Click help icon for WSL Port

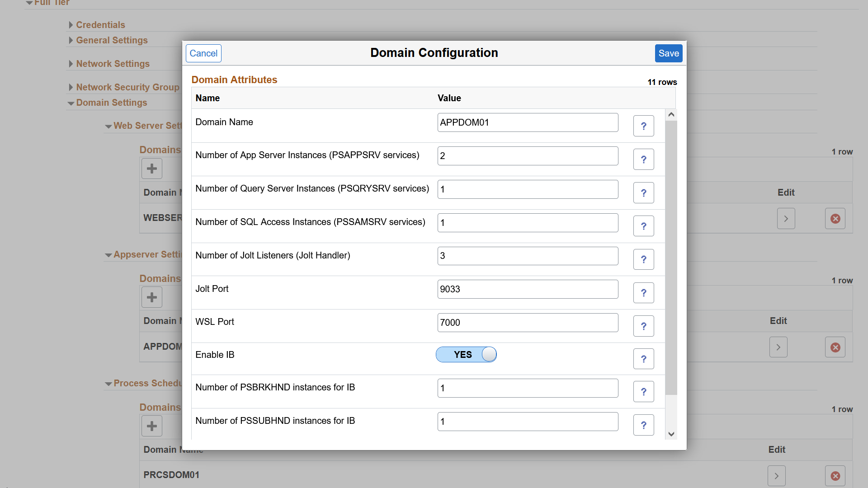point(643,326)
